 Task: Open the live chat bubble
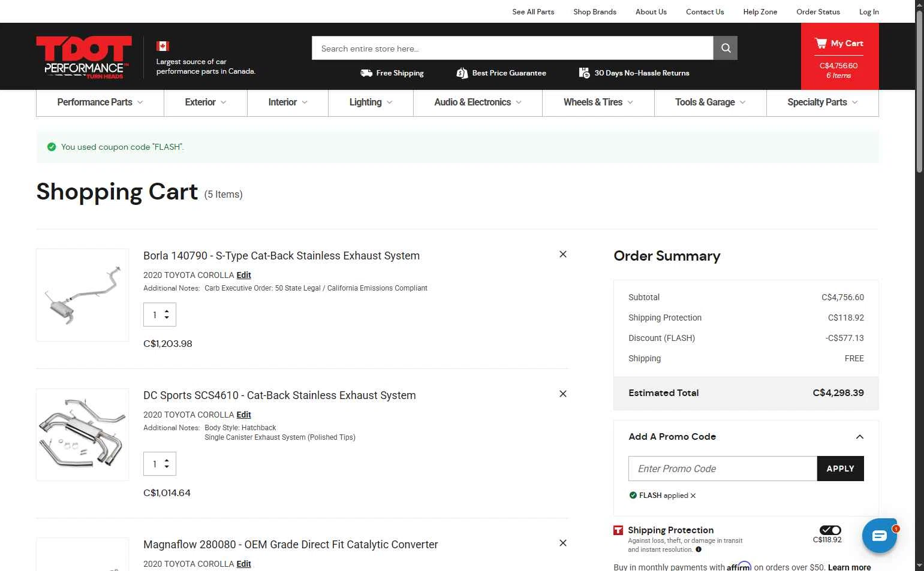[x=879, y=536]
